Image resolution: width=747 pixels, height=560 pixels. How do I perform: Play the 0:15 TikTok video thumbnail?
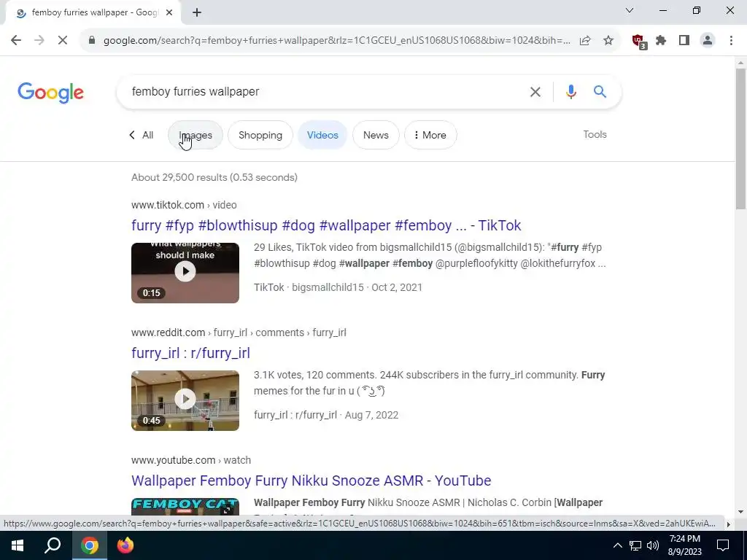(185, 273)
